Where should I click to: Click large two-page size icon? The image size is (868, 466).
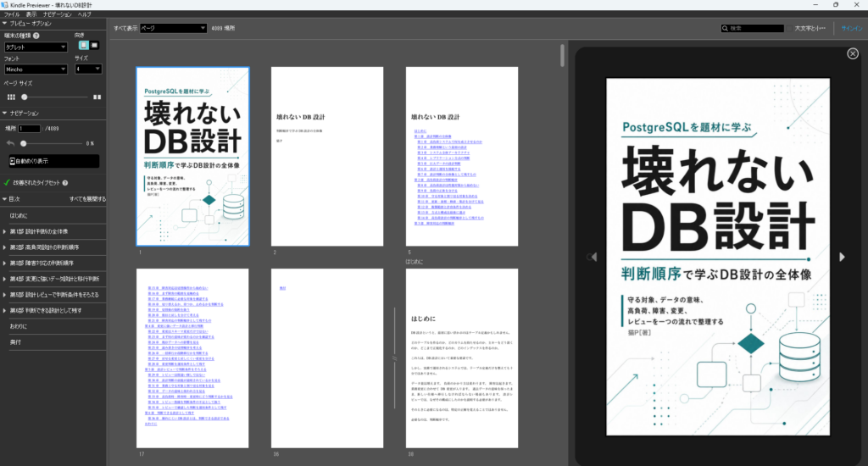click(x=97, y=97)
